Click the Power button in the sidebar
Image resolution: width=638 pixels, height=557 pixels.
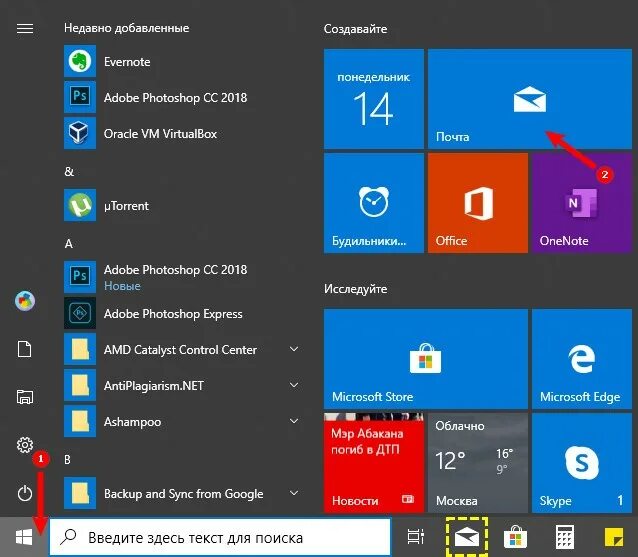[x=25, y=493]
